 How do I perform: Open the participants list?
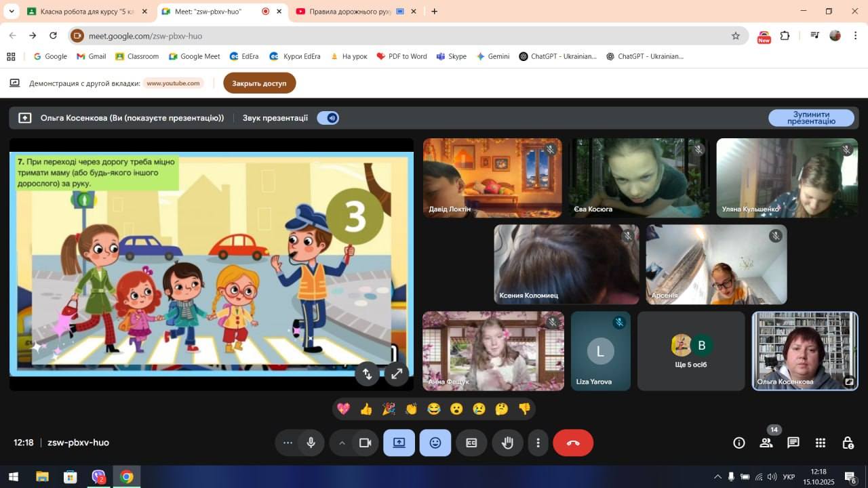[766, 443]
